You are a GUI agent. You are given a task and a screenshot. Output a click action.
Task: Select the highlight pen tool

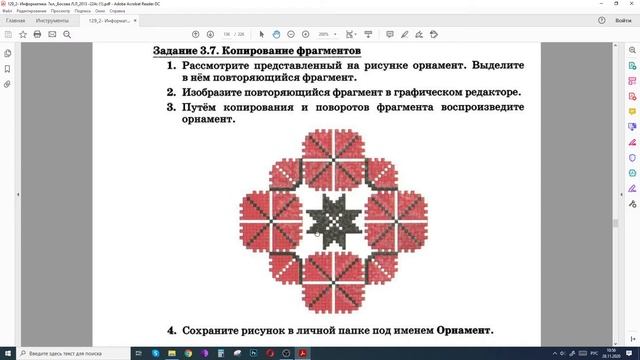(x=404, y=35)
